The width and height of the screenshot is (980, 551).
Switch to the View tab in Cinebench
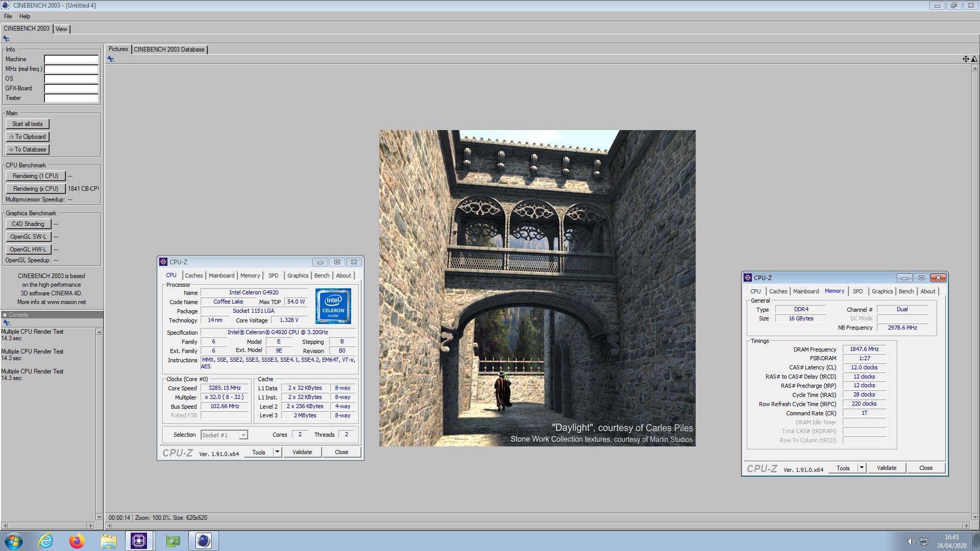pyautogui.click(x=61, y=29)
